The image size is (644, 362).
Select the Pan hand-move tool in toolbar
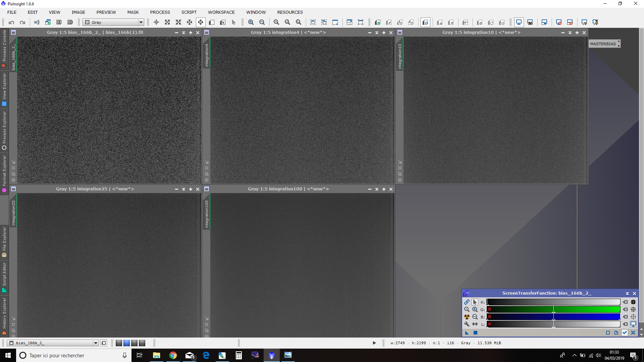[201, 22]
